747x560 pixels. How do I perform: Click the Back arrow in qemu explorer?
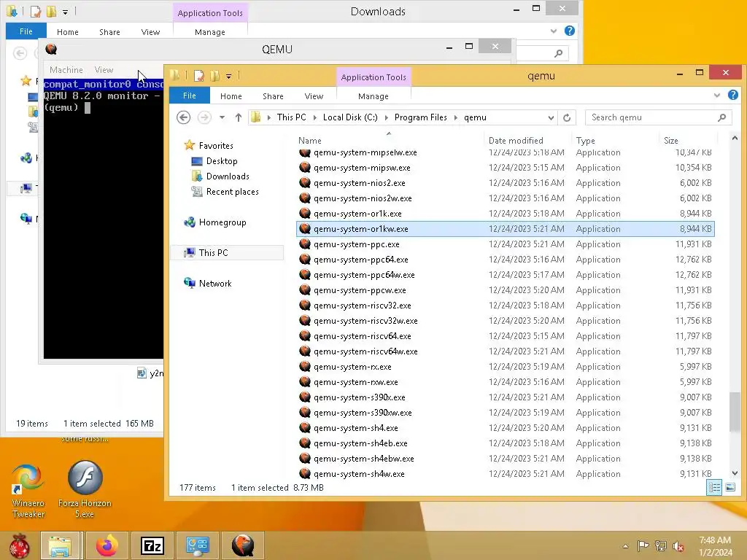tap(183, 117)
